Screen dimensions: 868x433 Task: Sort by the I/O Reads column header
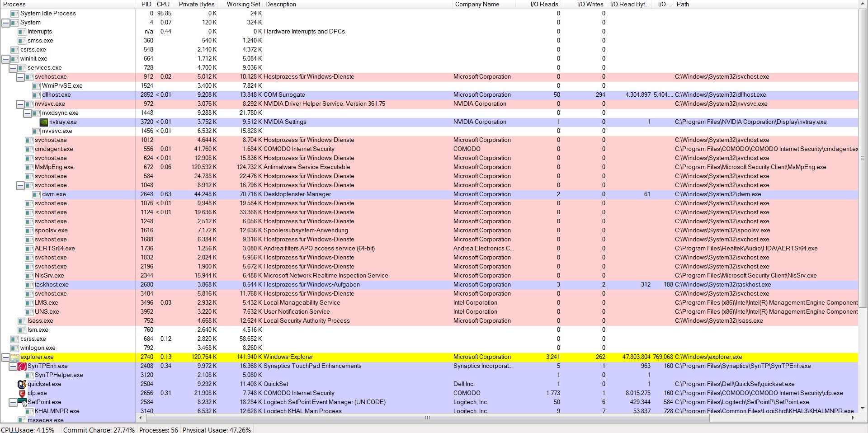click(538, 4)
